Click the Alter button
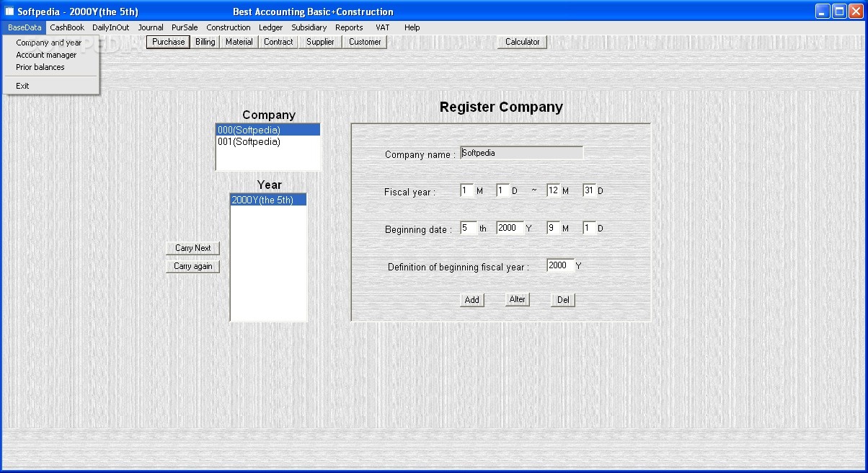Screen dimensions: 868x473 518,299
